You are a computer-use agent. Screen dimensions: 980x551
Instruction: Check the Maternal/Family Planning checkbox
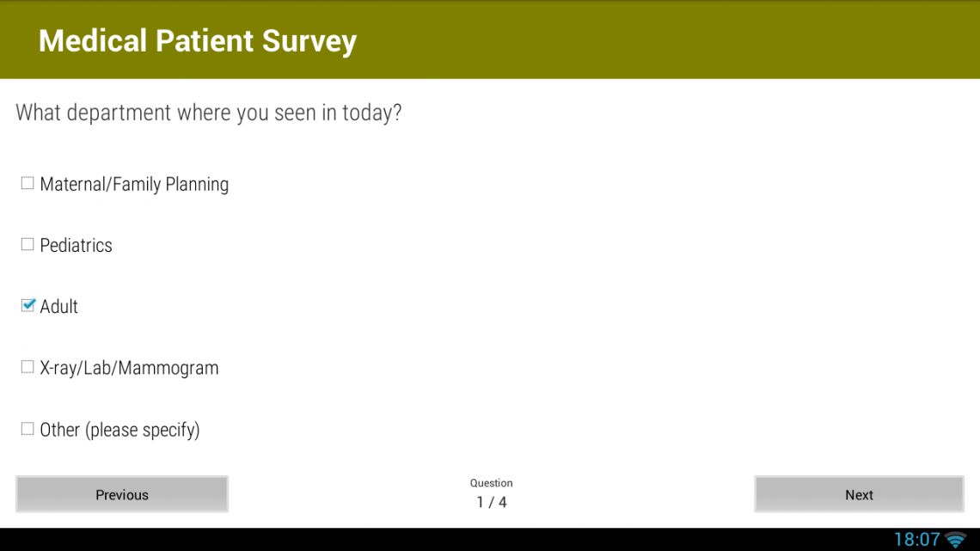tap(28, 183)
